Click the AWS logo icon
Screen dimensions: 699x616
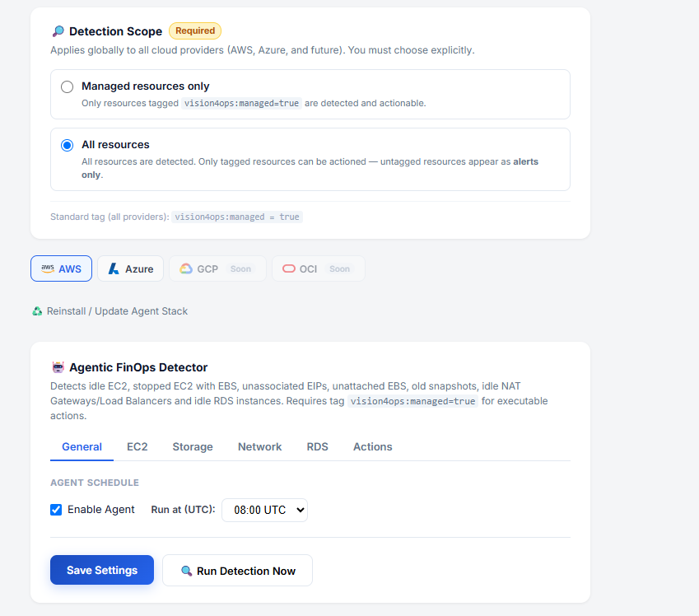pyautogui.click(x=48, y=268)
